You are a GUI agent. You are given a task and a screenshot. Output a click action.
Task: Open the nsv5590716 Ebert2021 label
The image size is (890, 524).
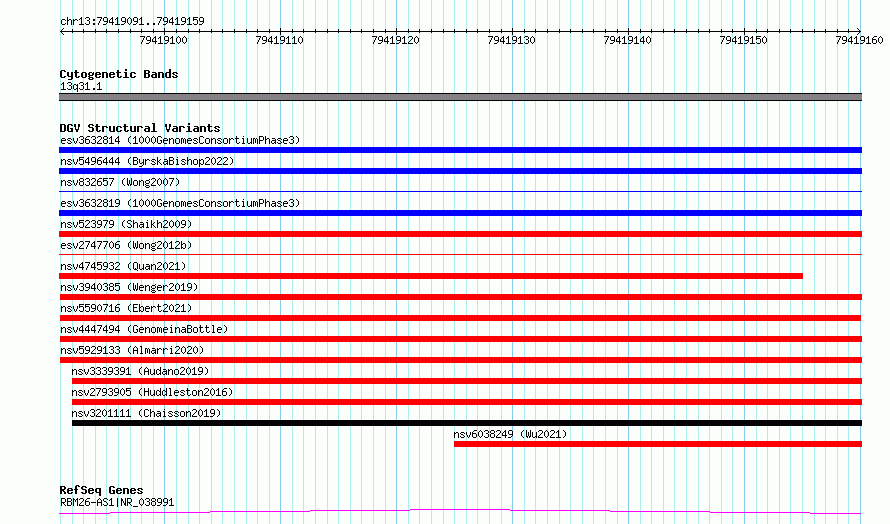click(x=126, y=308)
